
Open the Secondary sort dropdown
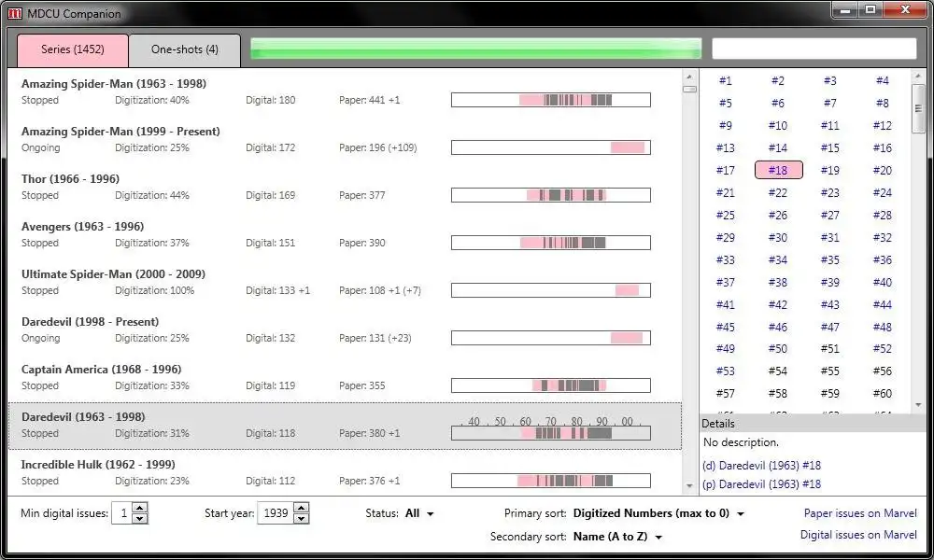(617, 536)
